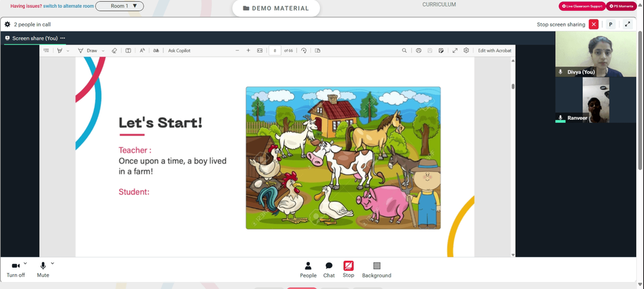Click the PDF scroll down arrow

[513, 254]
